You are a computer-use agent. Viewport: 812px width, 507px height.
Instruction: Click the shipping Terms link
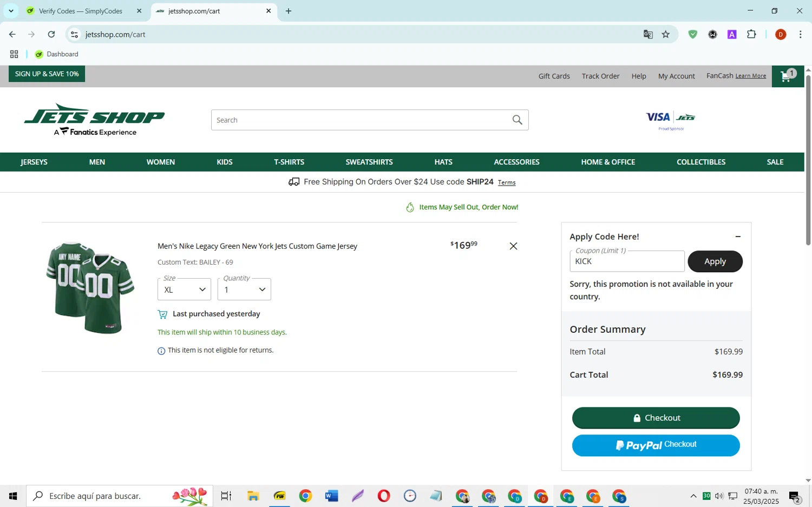(507, 182)
